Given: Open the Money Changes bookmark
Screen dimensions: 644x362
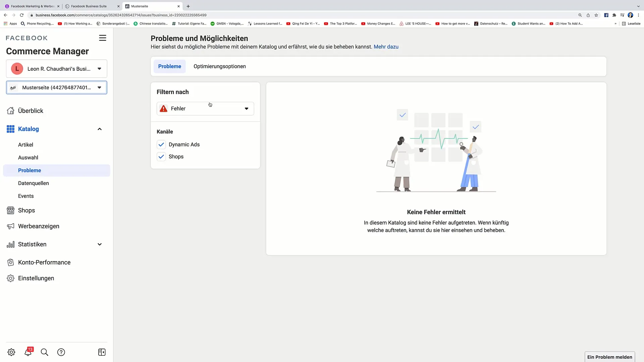Looking at the screenshot, I should click(378, 23).
